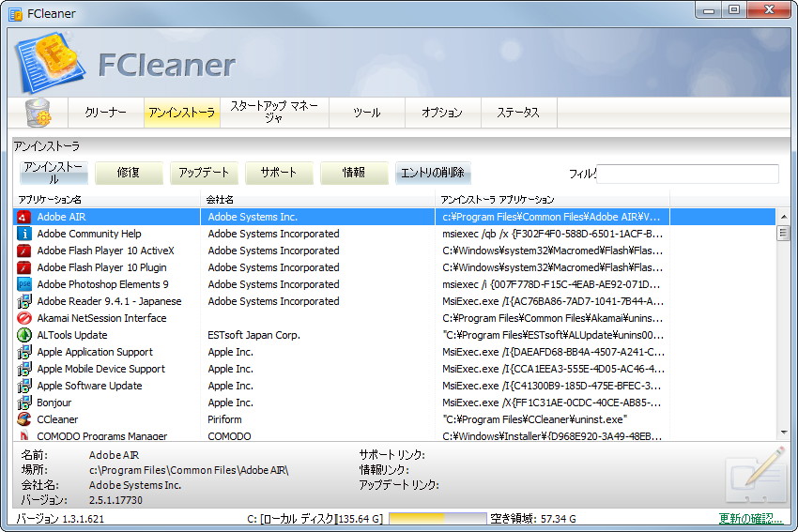Focus the フィルタ filter input field

(x=687, y=174)
